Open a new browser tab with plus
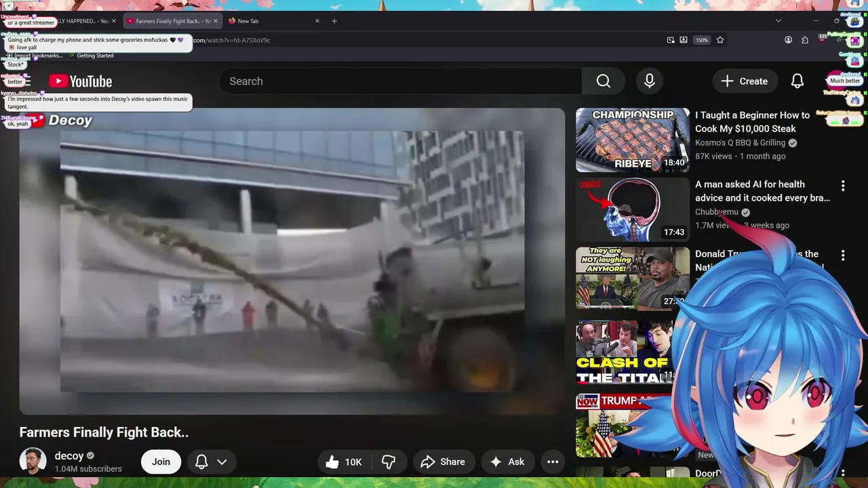This screenshot has width=868, height=488. pos(334,21)
